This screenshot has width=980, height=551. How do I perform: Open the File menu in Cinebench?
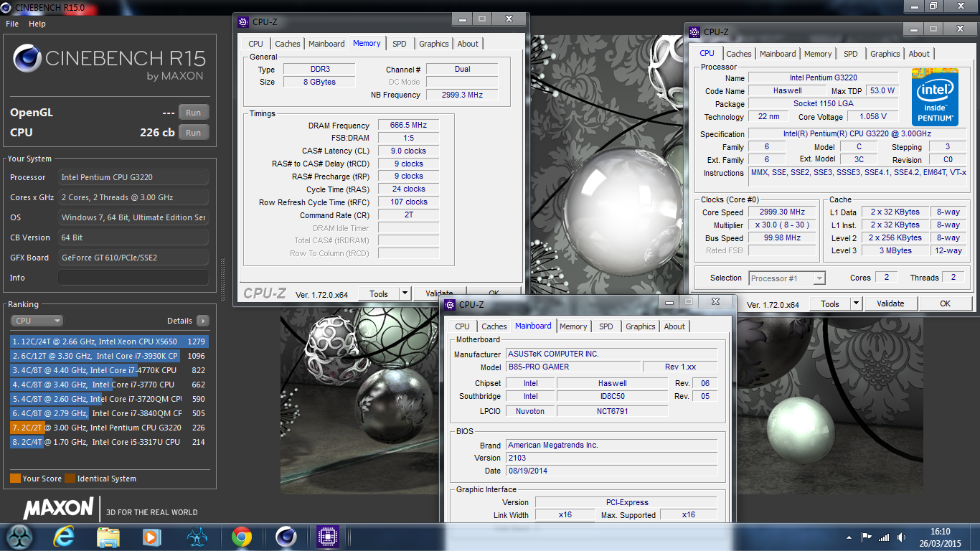tap(12, 24)
